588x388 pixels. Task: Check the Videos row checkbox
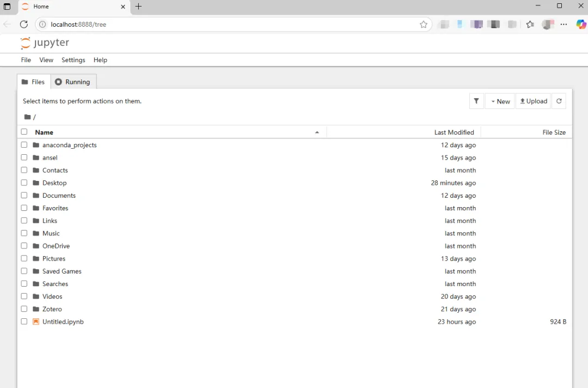pos(24,296)
